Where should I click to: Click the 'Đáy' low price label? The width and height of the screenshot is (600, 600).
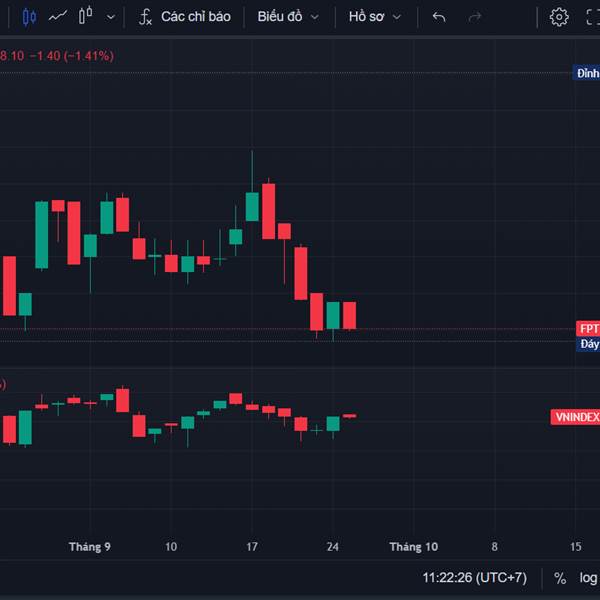pyautogui.click(x=589, y=344)
